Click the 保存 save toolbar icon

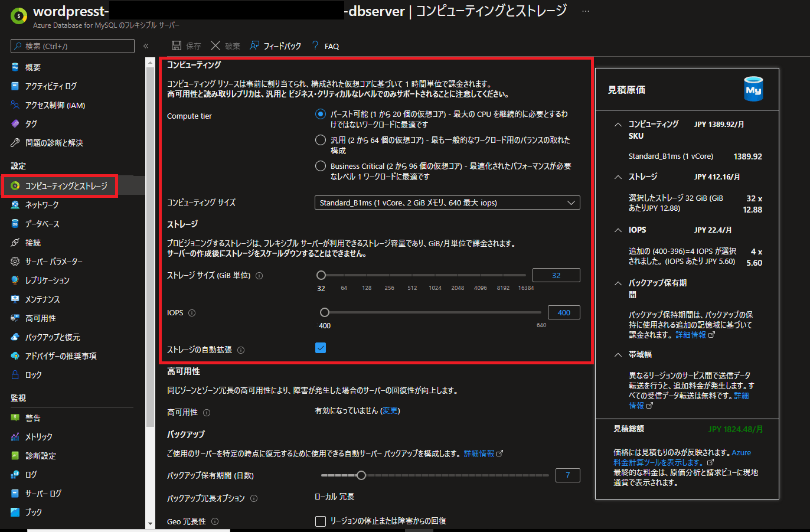pos(176,45)
